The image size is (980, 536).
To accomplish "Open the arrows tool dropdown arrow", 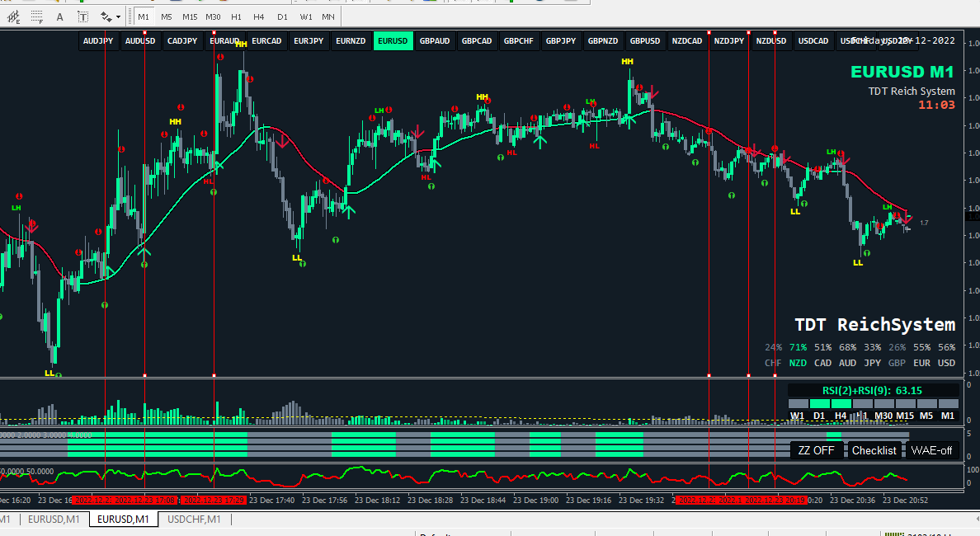I will point(118,16).
